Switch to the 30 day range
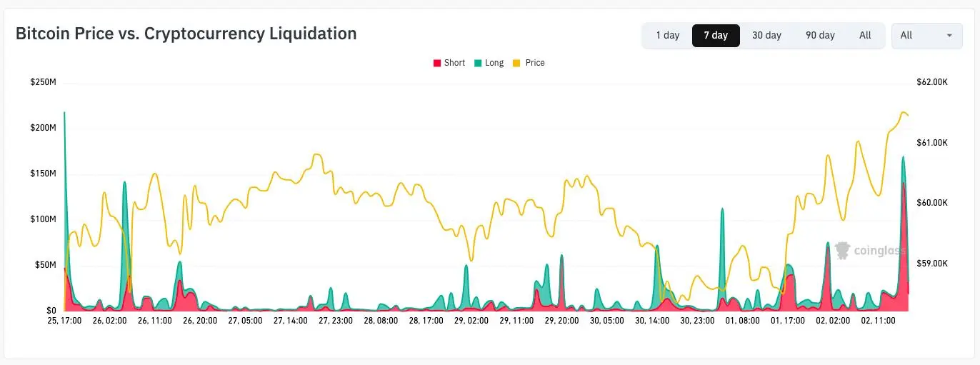980x365 pixels. tap(766, 35)
